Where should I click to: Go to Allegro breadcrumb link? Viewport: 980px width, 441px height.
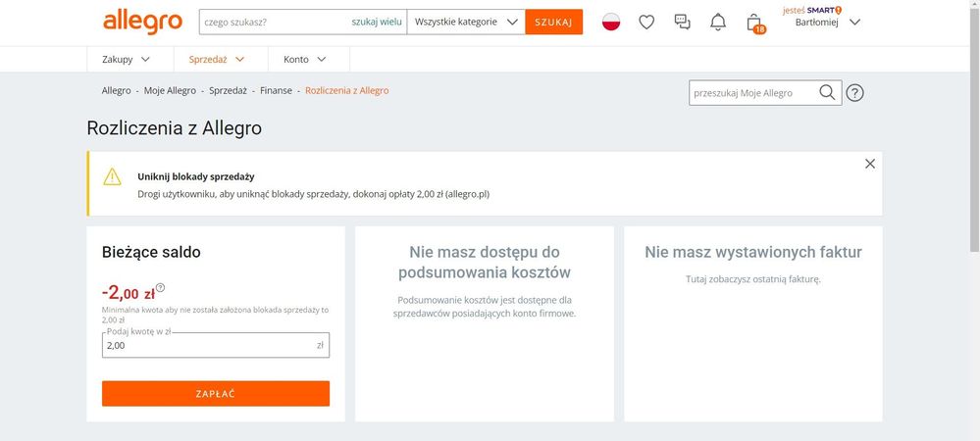pyautogui.click(x=117, y=90)
